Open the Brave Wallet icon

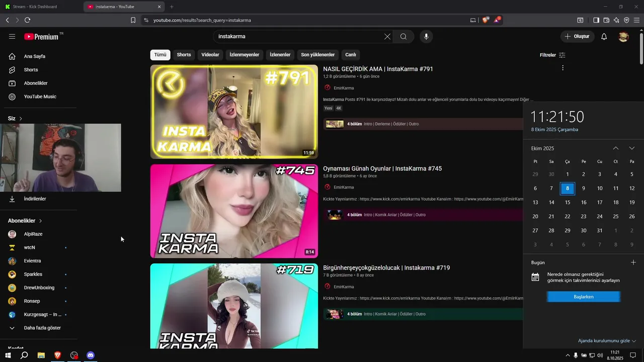point(606,20)
